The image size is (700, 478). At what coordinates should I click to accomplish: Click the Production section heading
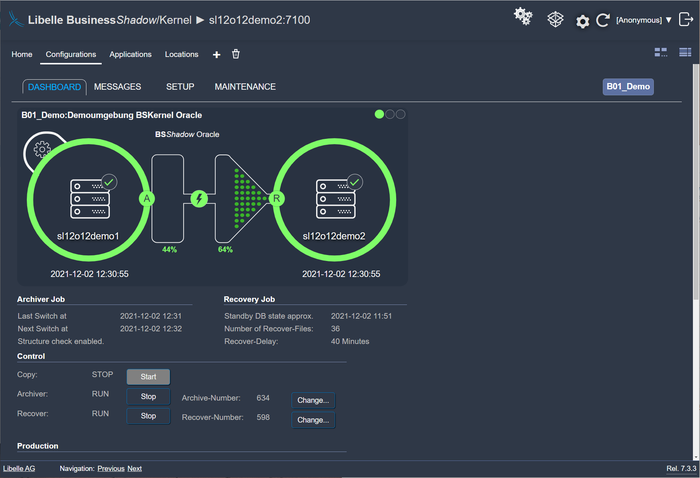click(38, 446)
